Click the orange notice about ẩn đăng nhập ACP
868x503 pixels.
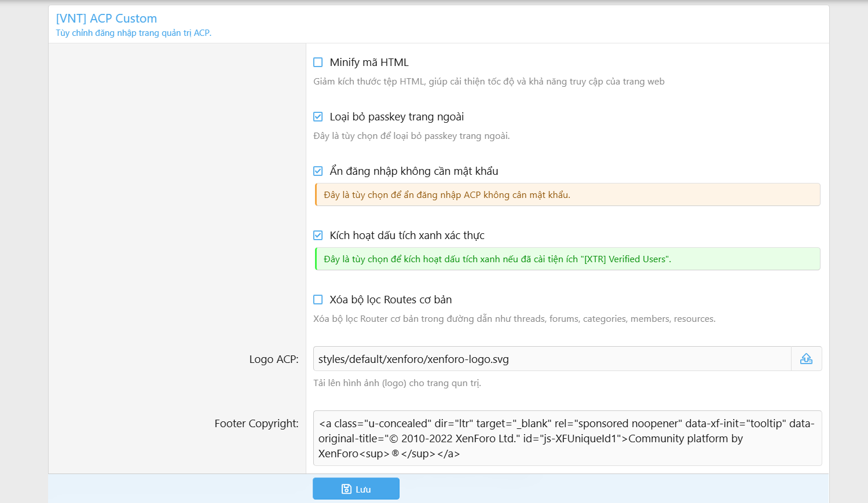(x=567, y=194)
